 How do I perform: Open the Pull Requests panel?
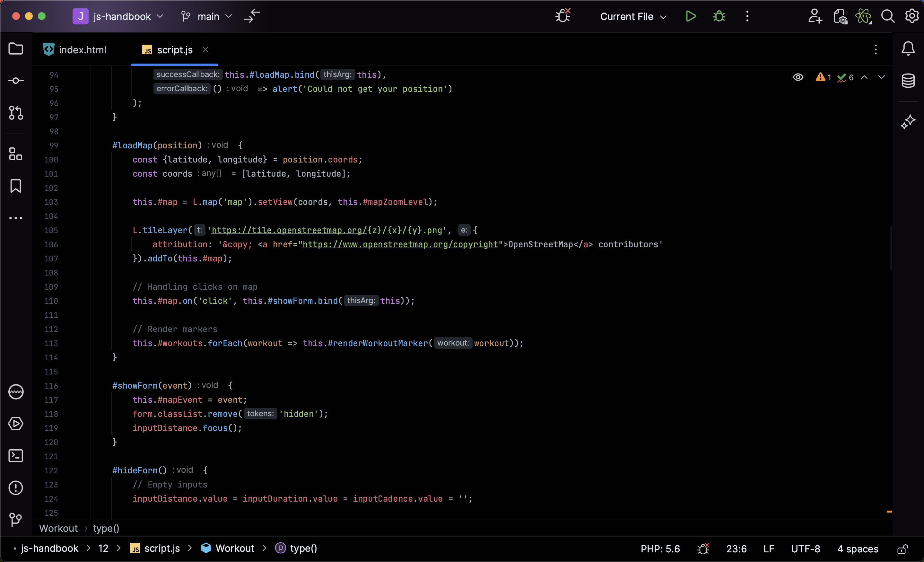[15, 113]
